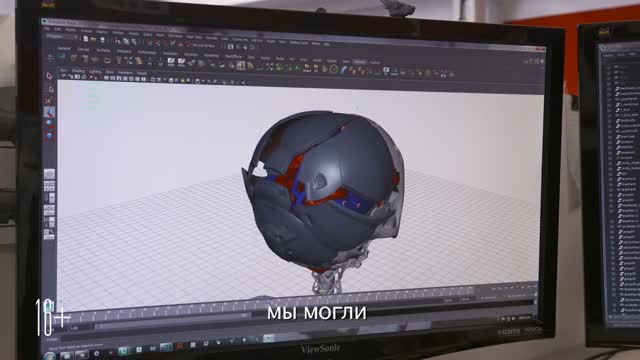Open the Windows Start button
This screenshot has width=640, height=360.
(50, 356)
